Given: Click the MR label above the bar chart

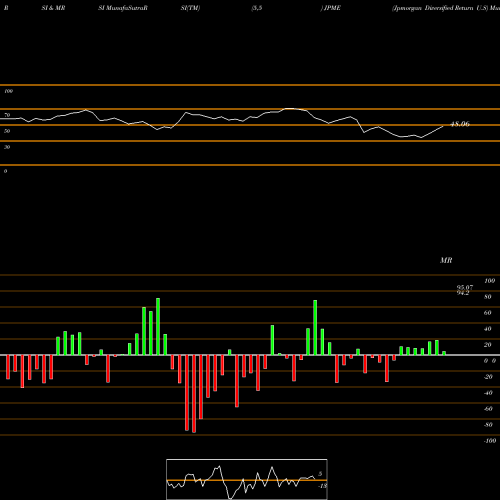Looking at the screenshot, I should click(446, 260).
